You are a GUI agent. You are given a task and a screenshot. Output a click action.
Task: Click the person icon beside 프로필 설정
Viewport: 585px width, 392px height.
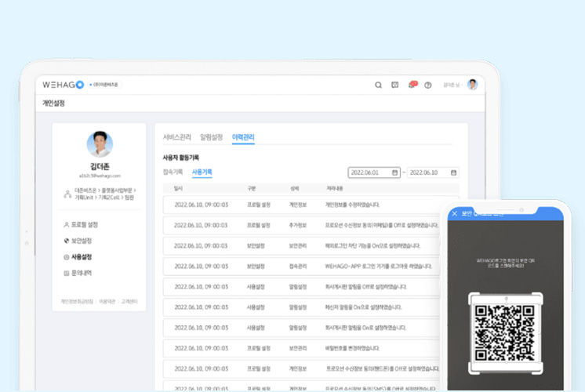(x=67, y=224)
